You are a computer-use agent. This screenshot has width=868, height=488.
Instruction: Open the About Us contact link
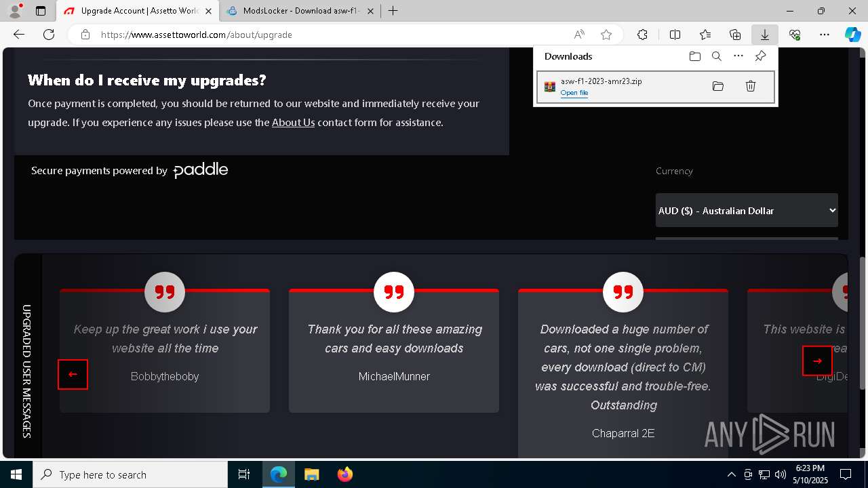pos(293,122)
